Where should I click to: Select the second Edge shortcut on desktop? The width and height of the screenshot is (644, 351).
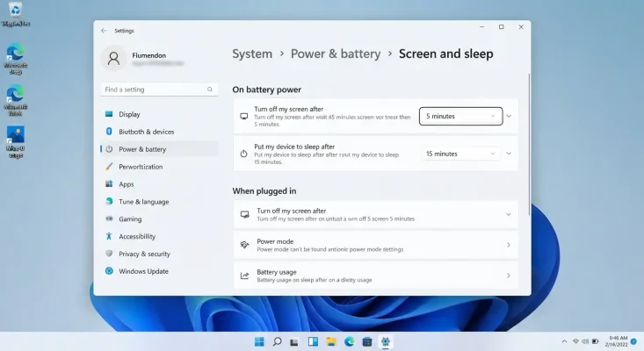tap(16, 100)
